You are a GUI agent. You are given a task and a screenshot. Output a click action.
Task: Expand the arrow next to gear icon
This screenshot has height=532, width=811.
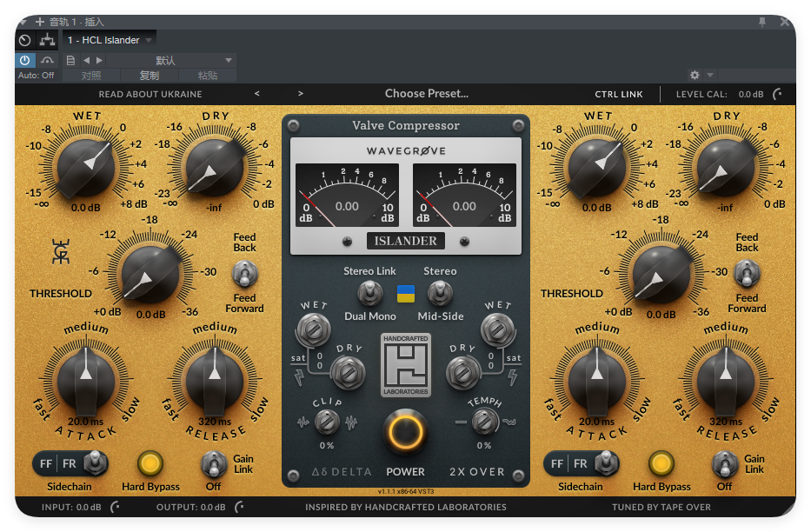[x=710, y=75]
